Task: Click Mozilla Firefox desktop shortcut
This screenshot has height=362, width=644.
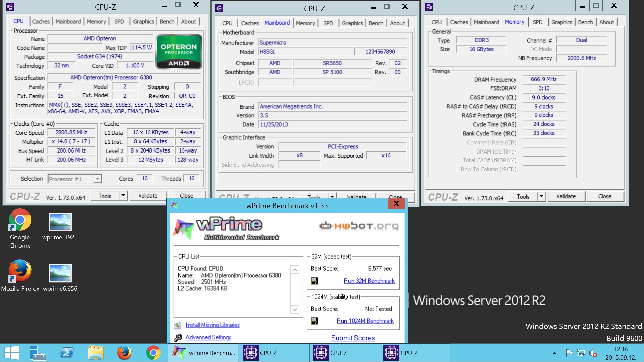Action: click(20, 276)
